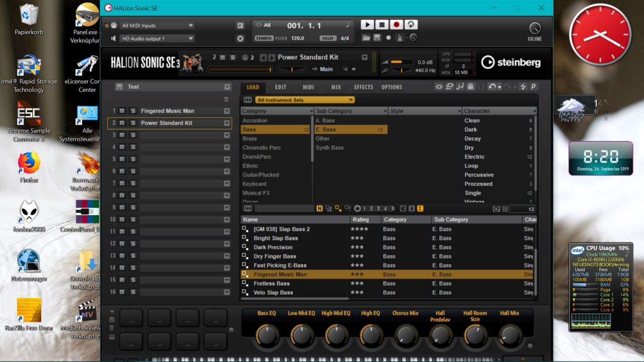Adjust the Bass EQ knob

point(267,335)
